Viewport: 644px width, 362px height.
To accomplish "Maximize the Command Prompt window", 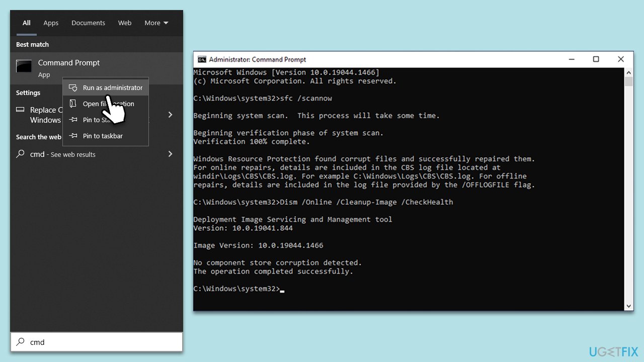I will click(596, 59).
